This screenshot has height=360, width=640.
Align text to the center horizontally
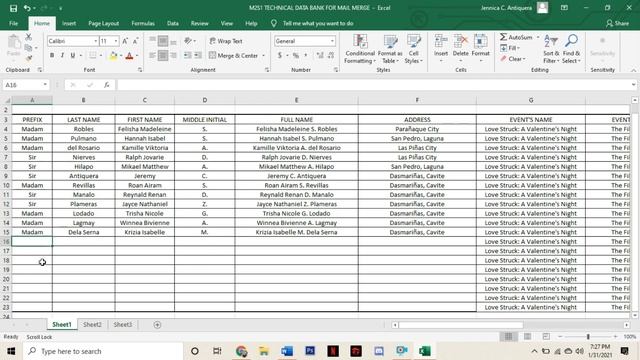(163, 55)
